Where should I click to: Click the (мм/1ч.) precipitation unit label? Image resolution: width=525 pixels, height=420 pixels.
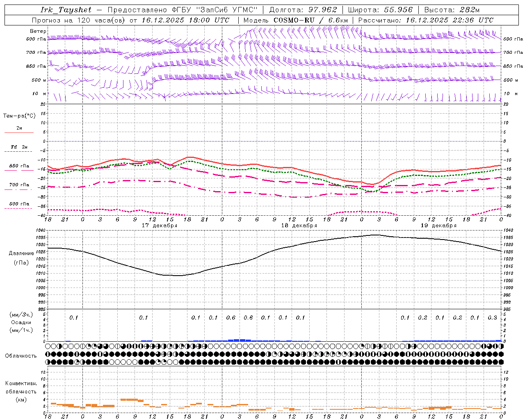pyautogui.click(x=21, y=330)
